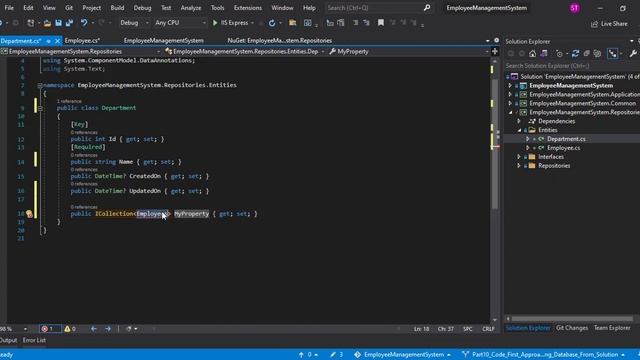Collapse the Entities folder

(519, 130)
